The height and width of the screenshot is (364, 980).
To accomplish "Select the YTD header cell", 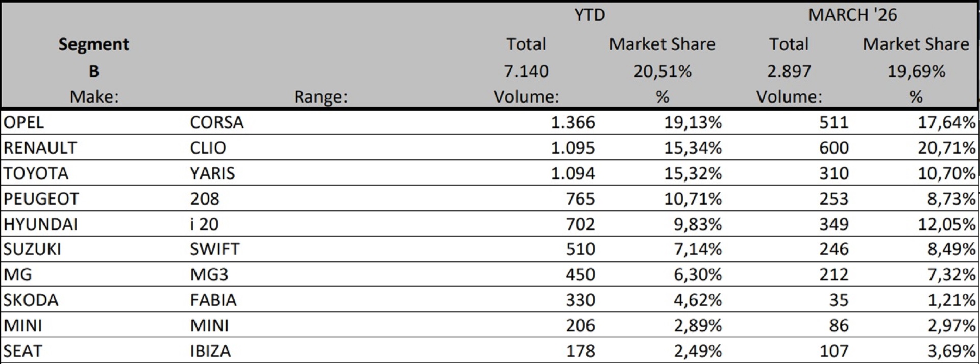I will (590, 15).
